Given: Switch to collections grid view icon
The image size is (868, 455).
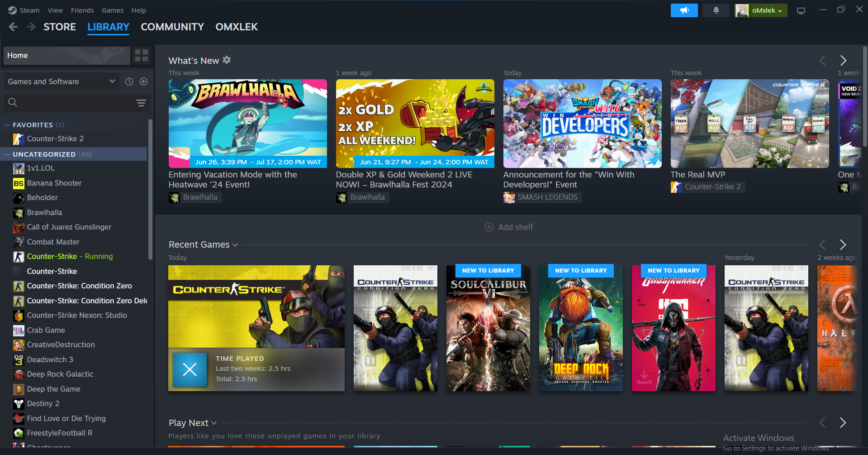Looking at the screenshot, I should [142, 55].
